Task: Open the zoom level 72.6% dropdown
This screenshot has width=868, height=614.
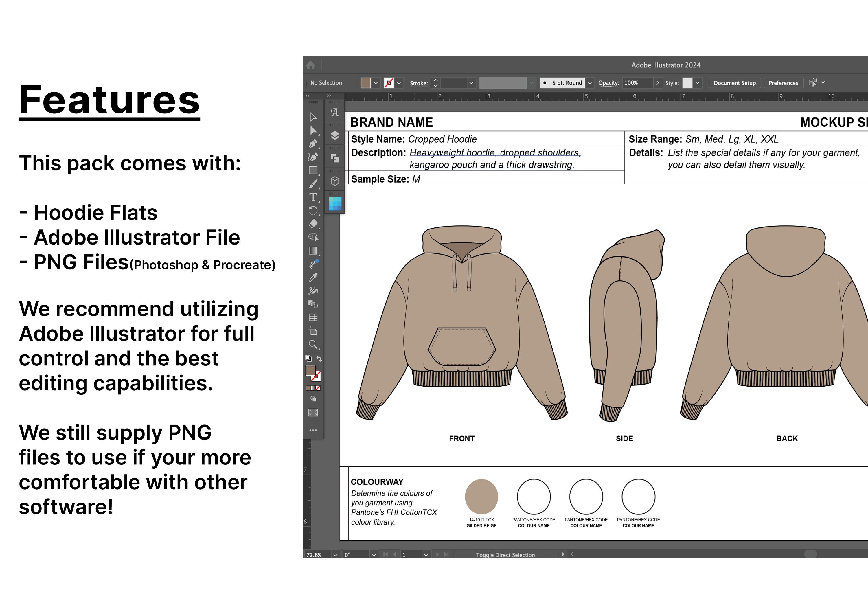Action: (335, 555)
